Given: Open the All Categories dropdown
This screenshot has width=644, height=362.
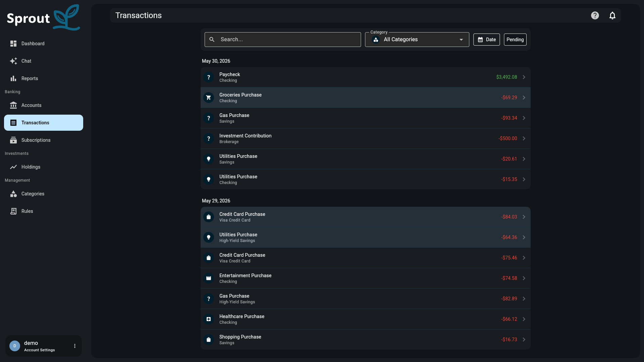Looking at the screenshot, I should coord(417,40).
